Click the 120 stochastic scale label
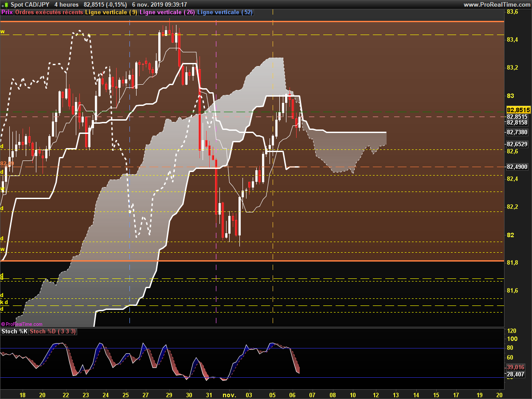This screenshot has height=399, width=532. coord(512,331)
